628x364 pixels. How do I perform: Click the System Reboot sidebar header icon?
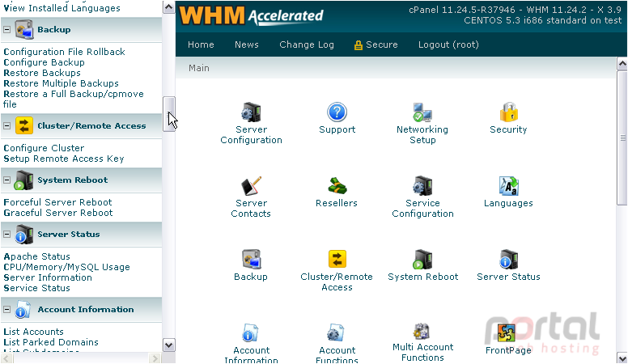[24, 180]
